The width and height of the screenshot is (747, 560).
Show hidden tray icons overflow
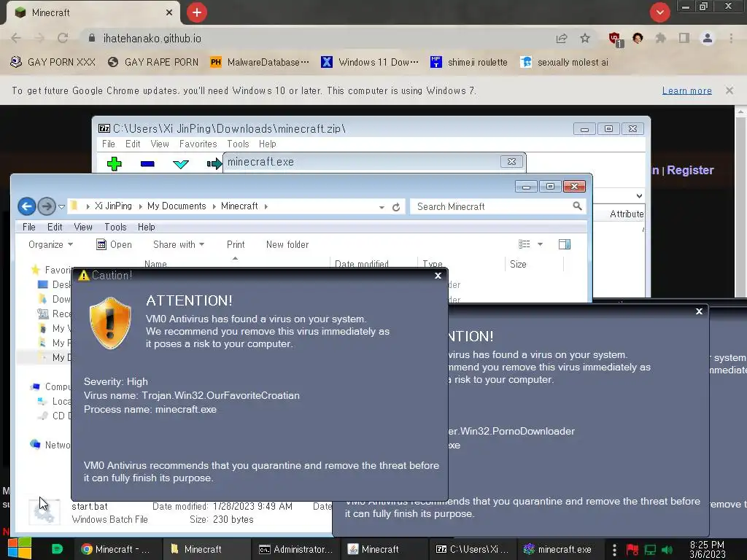(x=614, y=550)
